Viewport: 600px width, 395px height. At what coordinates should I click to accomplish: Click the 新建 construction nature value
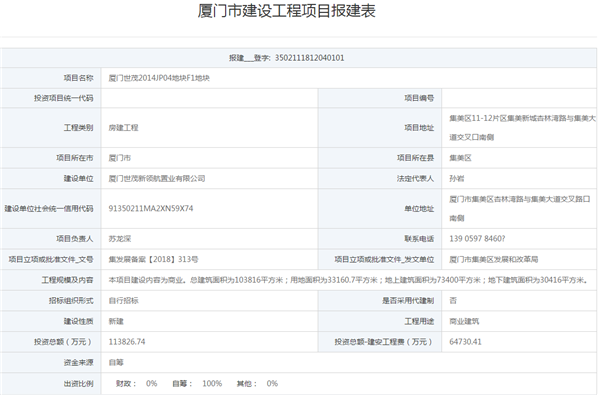click(x=116, y=321)
